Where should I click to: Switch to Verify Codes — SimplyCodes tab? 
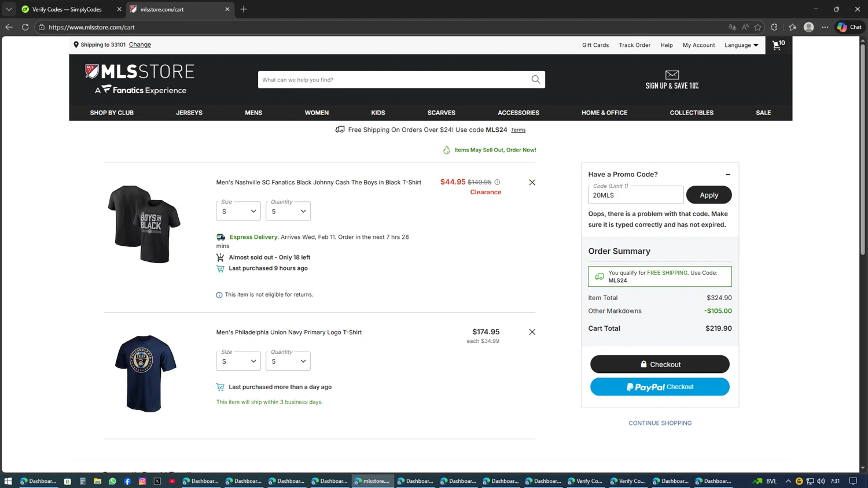(x=67, y=9)
